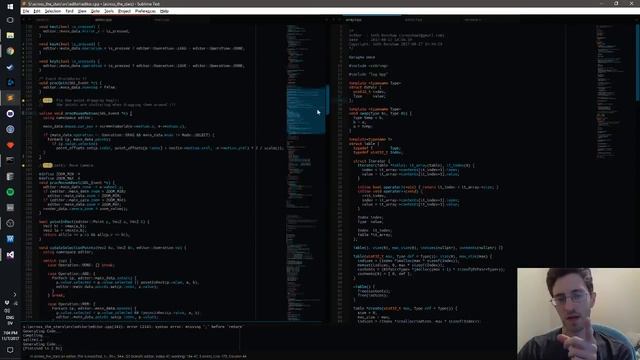Open the clock-shaped taskbar app icon

point(10,223)
